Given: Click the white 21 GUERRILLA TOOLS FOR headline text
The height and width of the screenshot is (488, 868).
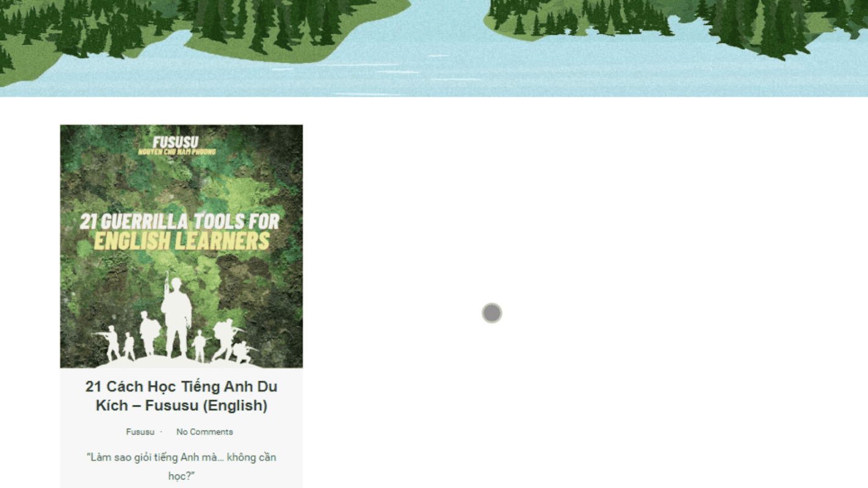Looking at the screenshot, I should [179, 221].
